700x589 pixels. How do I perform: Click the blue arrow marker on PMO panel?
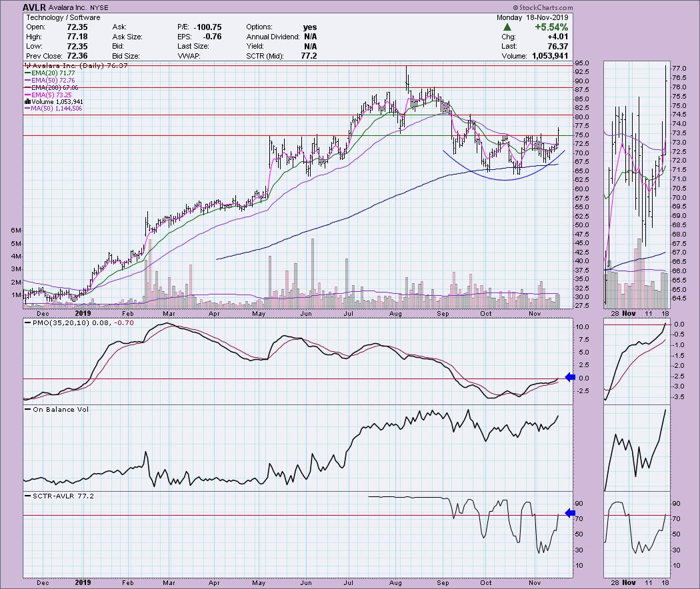(x=570, y=378)
